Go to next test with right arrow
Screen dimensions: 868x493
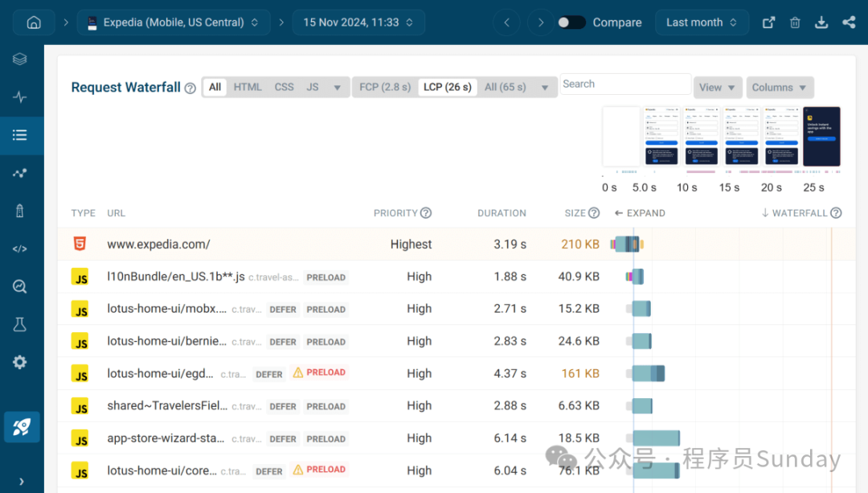tap(540, 23)
